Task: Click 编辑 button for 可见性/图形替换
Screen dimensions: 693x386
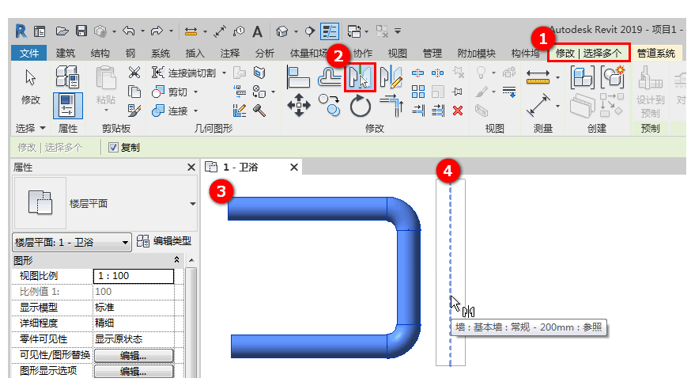Action: [133, 355]
